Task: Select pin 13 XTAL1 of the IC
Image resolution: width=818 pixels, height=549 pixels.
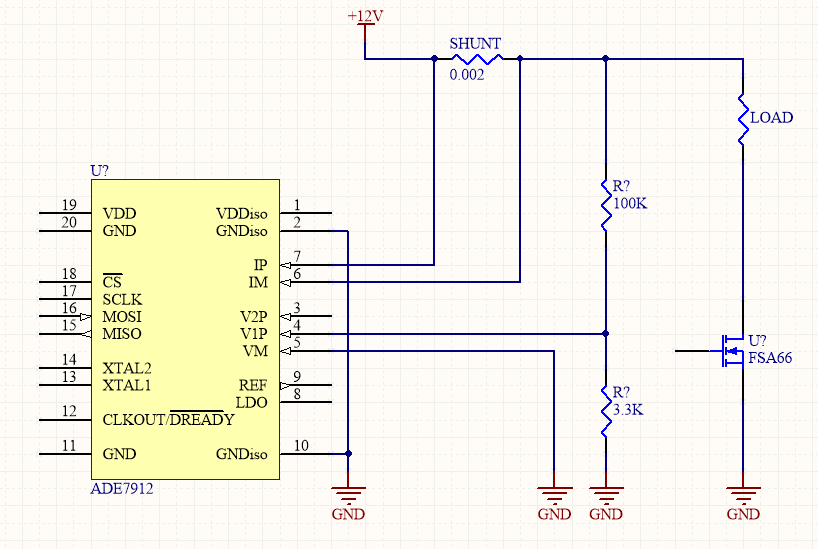Action: [x=65, y=385]
